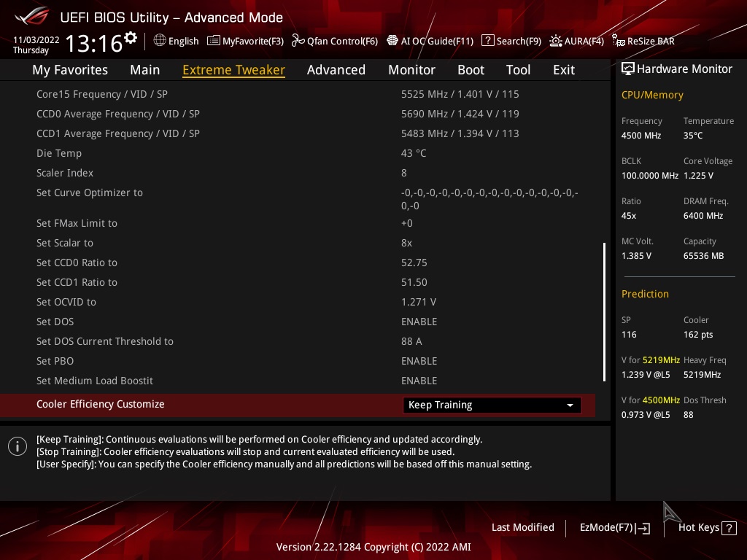Open date and time settings gear

pos(131,38)
